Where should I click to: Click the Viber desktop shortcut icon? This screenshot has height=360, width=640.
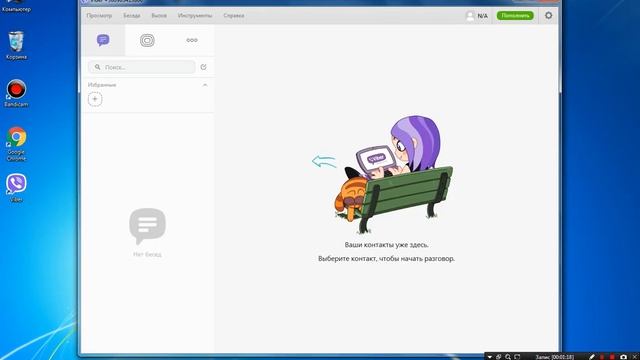(x=16, y=188)
